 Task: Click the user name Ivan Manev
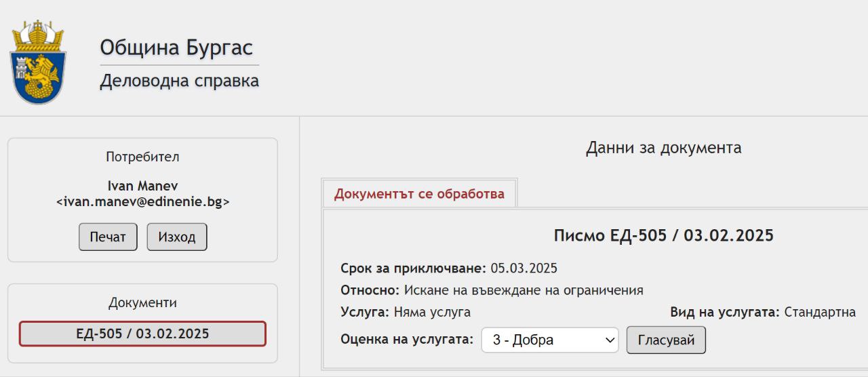pos(142,186)
